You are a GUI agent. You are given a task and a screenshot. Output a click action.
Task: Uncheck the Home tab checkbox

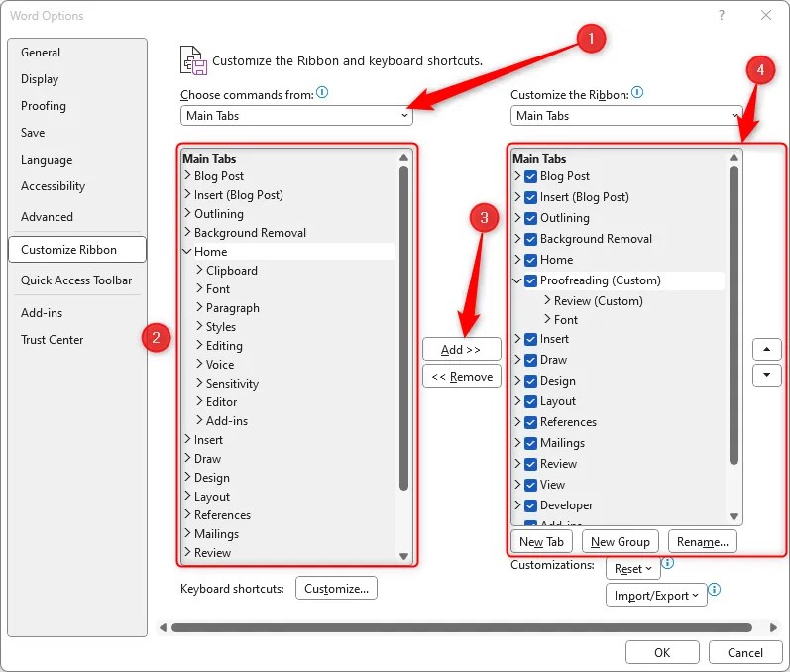pyautogui.click(x=530, y=260)
